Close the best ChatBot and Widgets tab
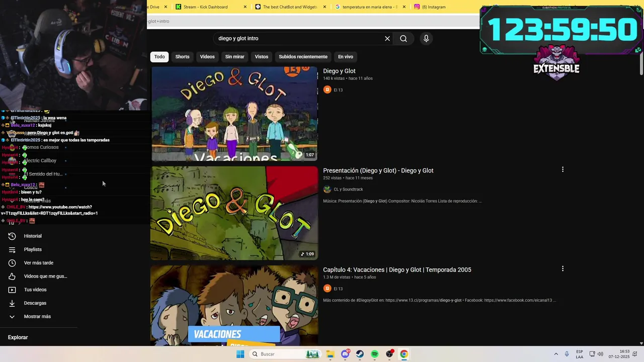 point(325,7)
